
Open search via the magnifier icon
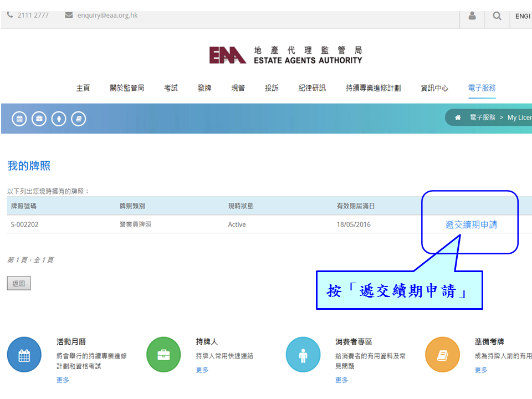pos(497,16)
